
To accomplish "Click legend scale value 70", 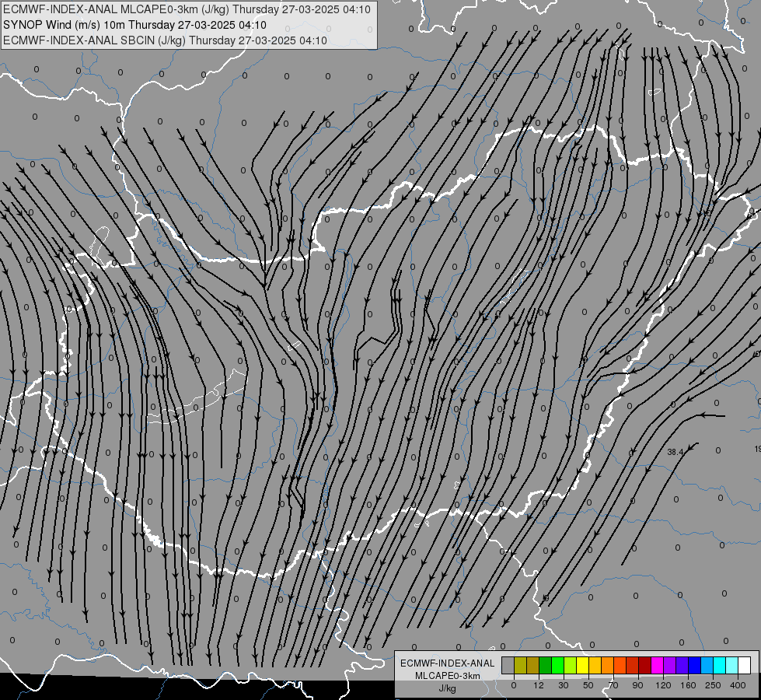I will tap(613, 685).
